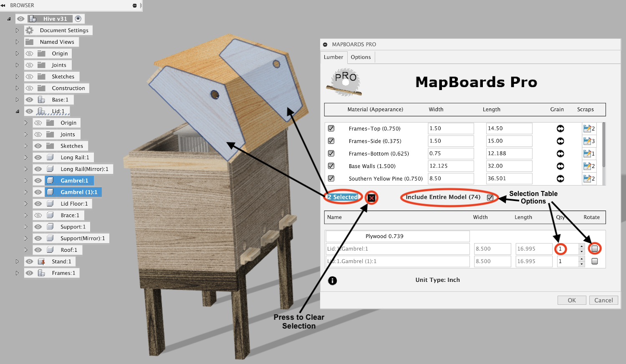Switch to the Options tab
This screenshot has height=364, width=626.
(x=361, y=57)
